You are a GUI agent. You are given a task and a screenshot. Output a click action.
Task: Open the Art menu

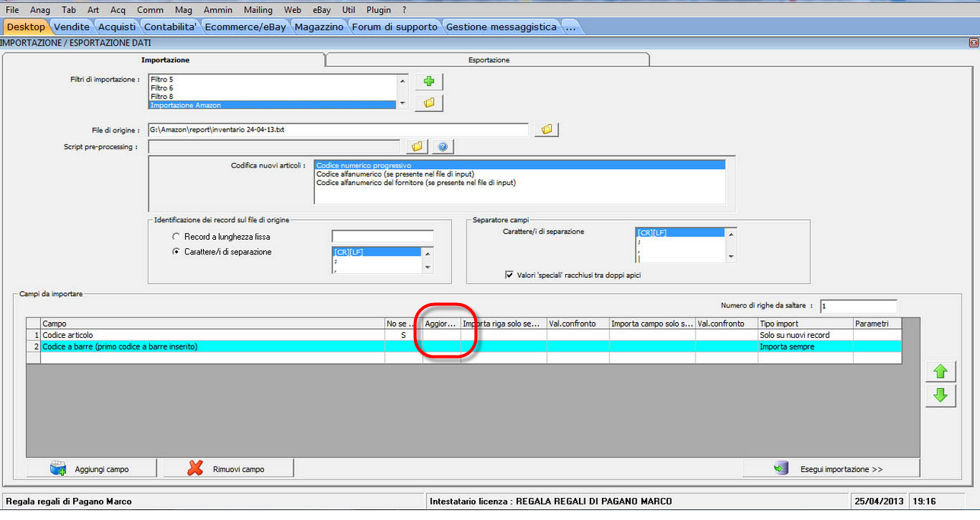[x=93, y=10]
